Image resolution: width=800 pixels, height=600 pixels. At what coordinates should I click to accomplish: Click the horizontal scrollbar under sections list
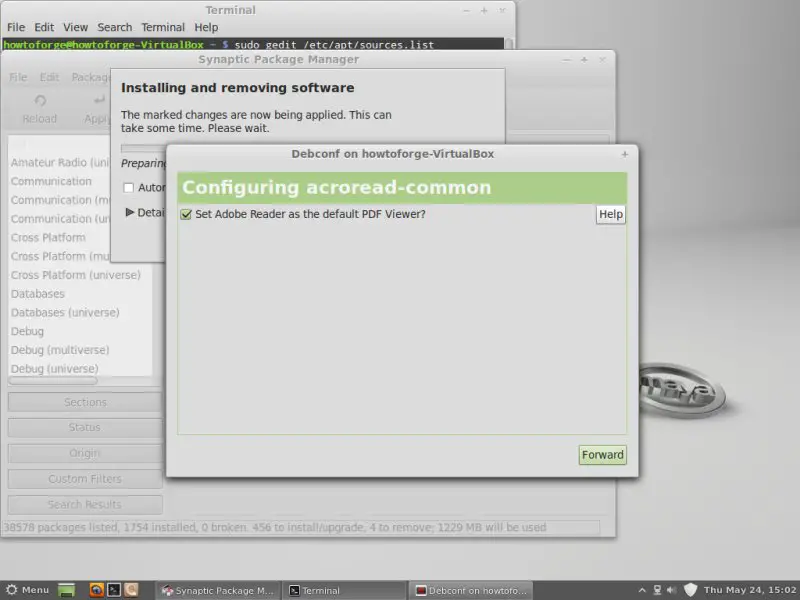click(x=53, y=381)
